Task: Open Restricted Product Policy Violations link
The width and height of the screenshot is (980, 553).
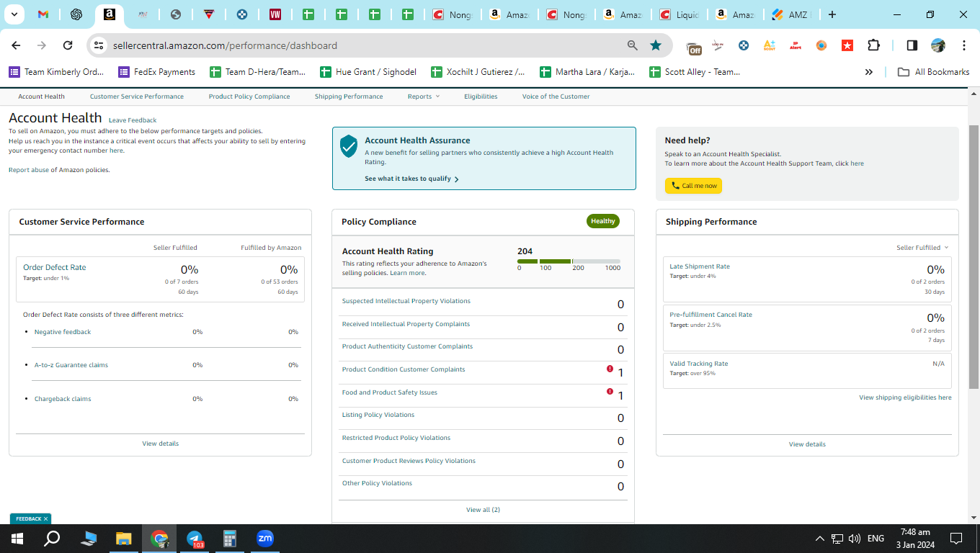Action: pos(396,438)
